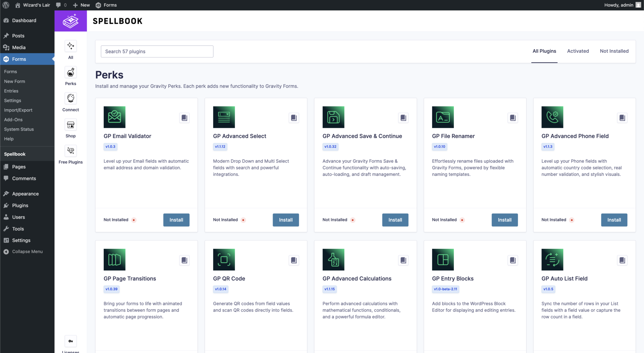Open documentation icon on GP Email Validator card
This screenshot has height=353, width=644.
(184, 118)
